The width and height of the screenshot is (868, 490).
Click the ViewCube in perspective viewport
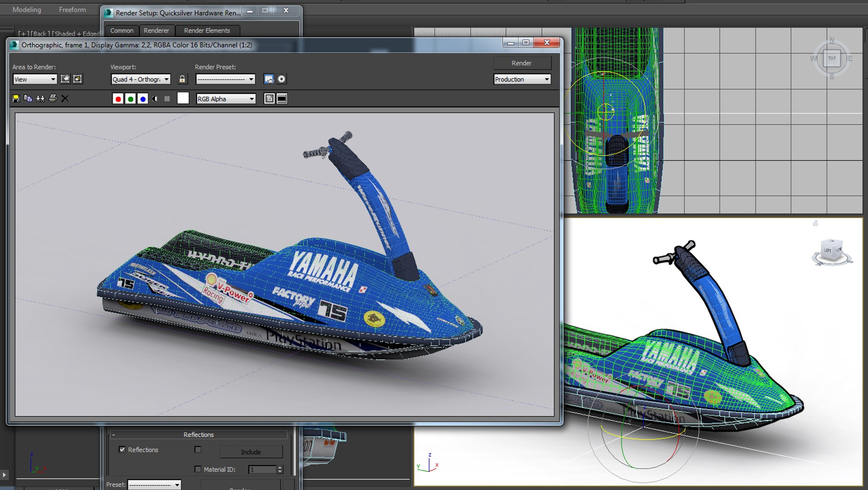[831, 250]
